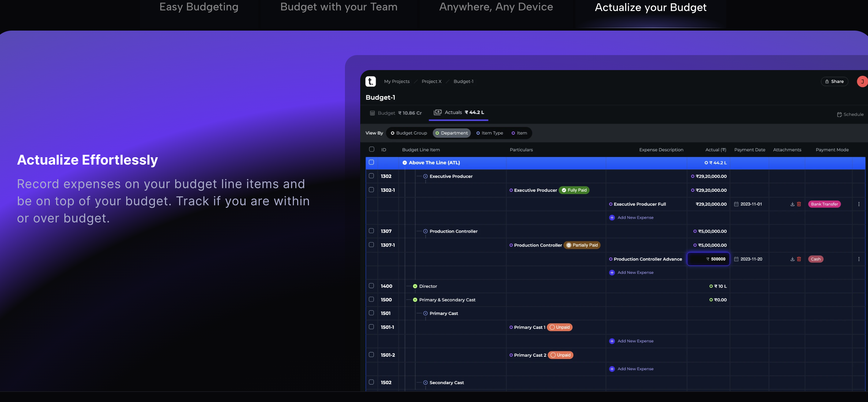Viewport: 868px width, 402px height.
Task: View by Department
Action: pyautogui.click(x=451, y=133)
